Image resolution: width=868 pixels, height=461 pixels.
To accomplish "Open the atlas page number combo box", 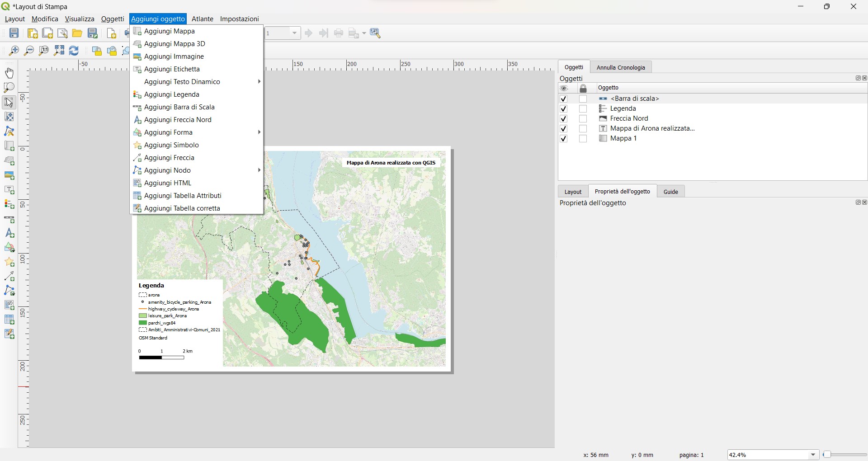I will [x=283, y=33].
